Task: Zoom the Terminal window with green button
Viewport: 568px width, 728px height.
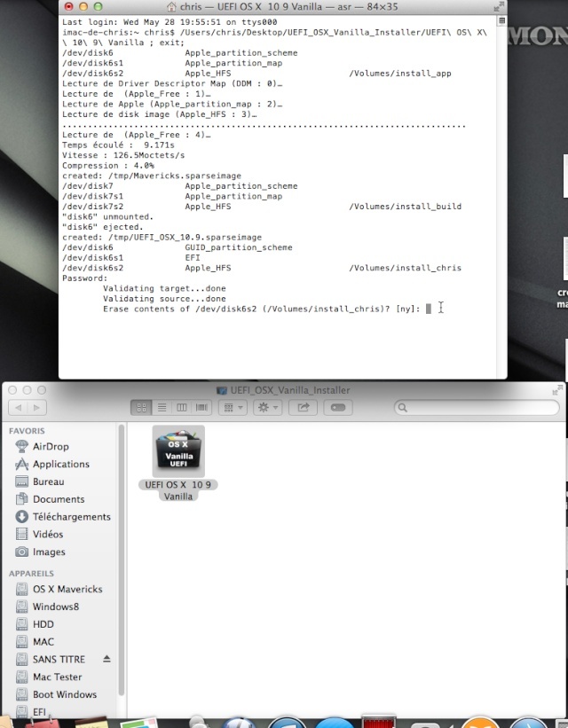Action: [98, 6]
